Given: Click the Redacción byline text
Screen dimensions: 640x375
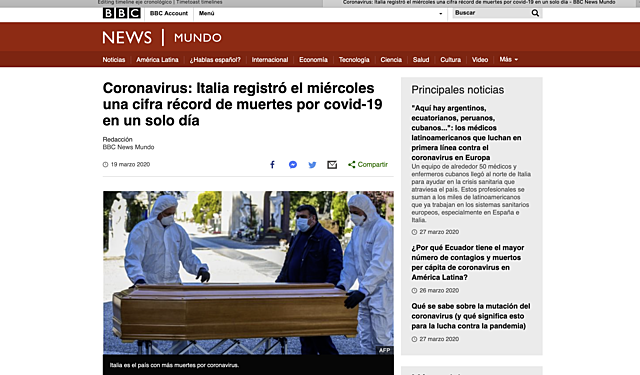Looking at the screenshot, I should [118, 139].
